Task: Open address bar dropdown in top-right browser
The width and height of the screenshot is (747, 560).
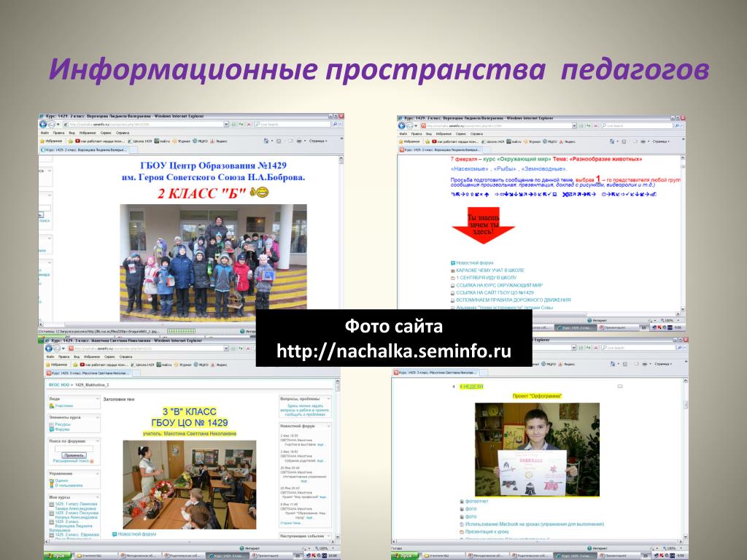Action: [x=574, y=125]
